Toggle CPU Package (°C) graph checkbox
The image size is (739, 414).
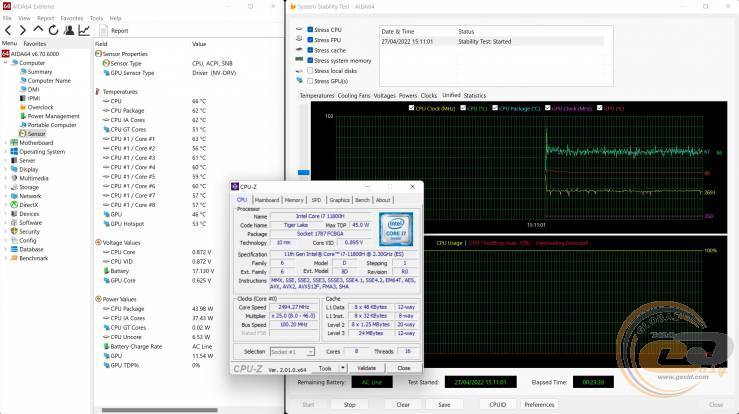(x=495, y=108)
